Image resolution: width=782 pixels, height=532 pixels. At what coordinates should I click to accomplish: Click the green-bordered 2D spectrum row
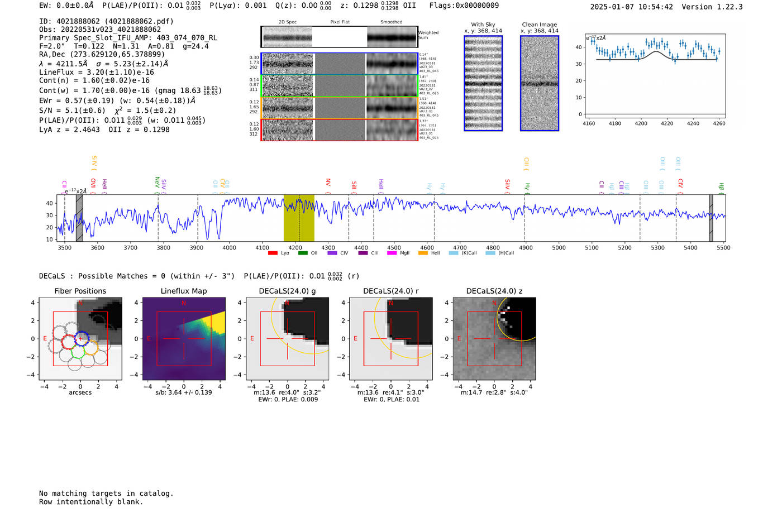[x=339, y=86]
